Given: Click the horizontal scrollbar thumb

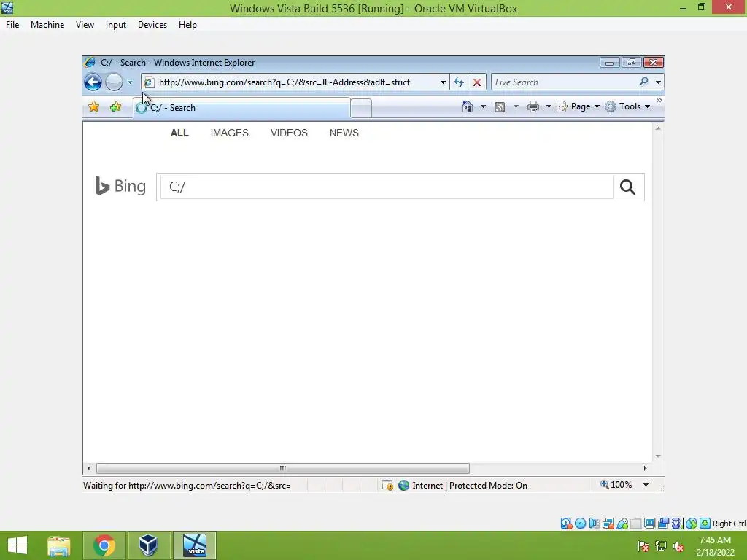Looking at the screenshot, I should tap(283, 469).
